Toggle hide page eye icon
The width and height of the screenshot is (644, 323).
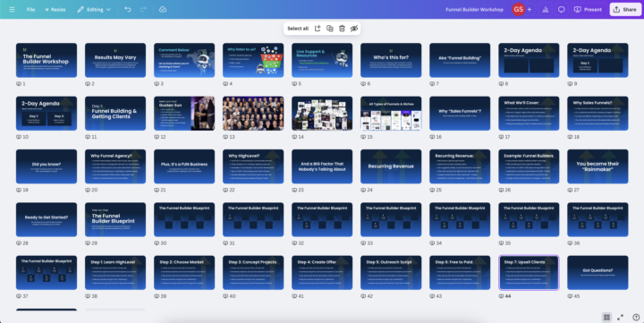[x=354, y=29]
